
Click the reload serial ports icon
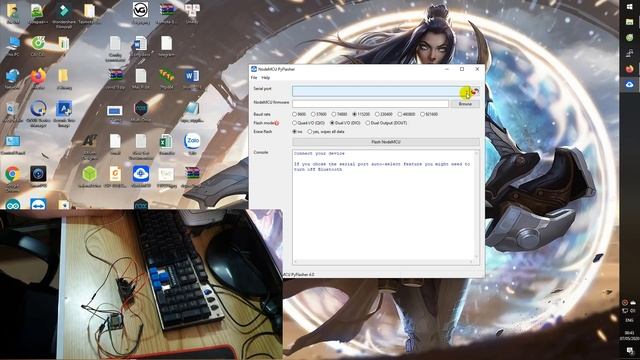click(x=475, y=91)
